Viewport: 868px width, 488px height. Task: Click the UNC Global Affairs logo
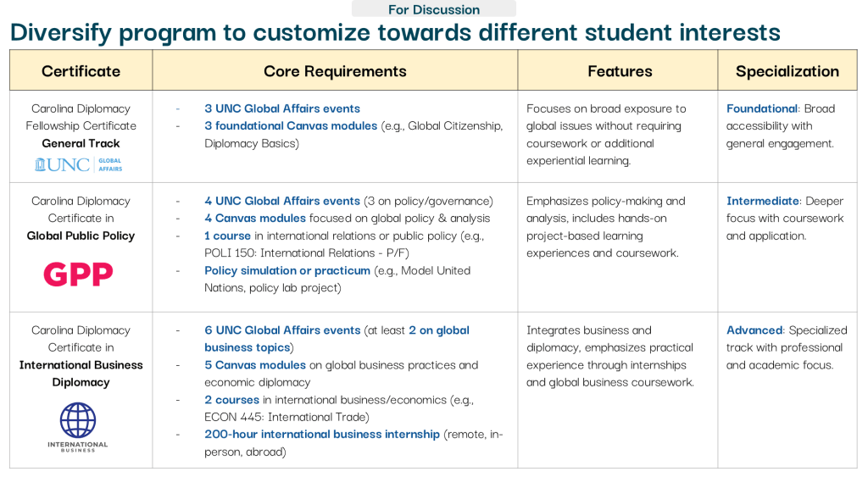79,164
